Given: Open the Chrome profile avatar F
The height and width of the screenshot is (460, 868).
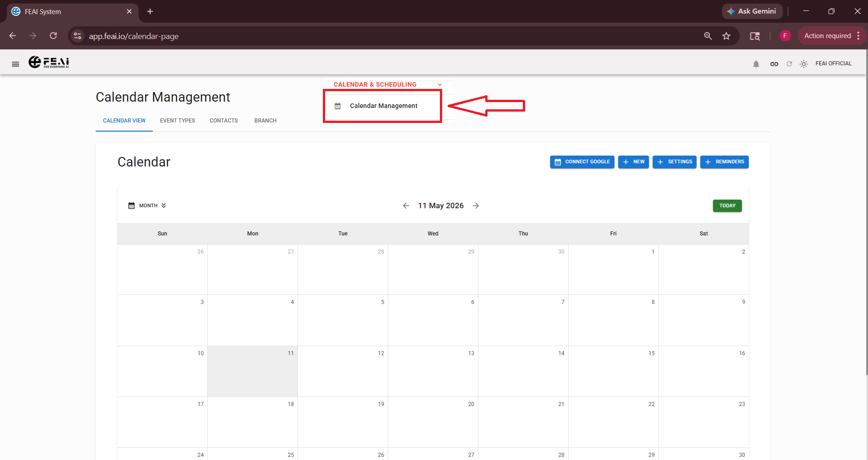Looking at the screenshot, I should [785, 36].
